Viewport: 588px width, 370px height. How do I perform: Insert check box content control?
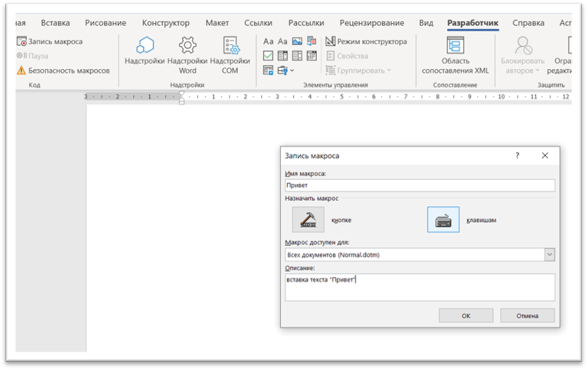(268, 56)
